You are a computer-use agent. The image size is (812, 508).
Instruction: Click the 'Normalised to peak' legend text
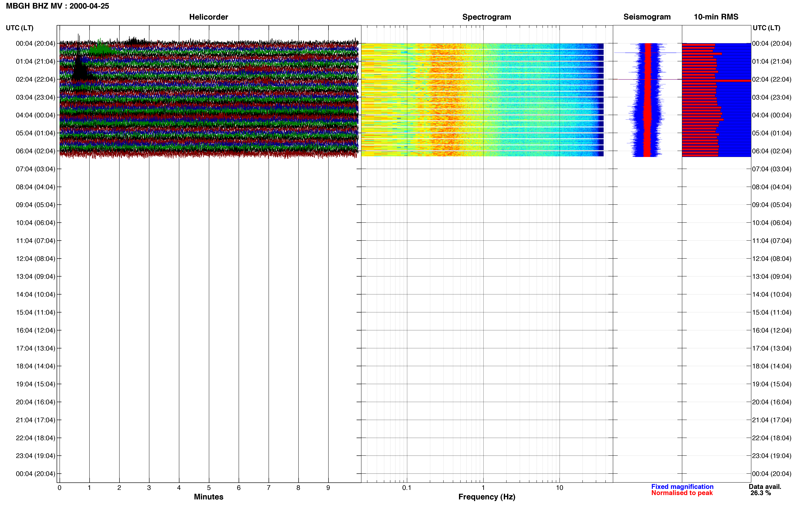tap(682, 493)
